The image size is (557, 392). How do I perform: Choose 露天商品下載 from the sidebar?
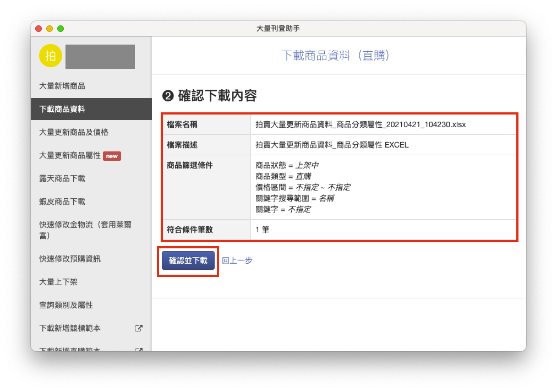tap(62, 178)
